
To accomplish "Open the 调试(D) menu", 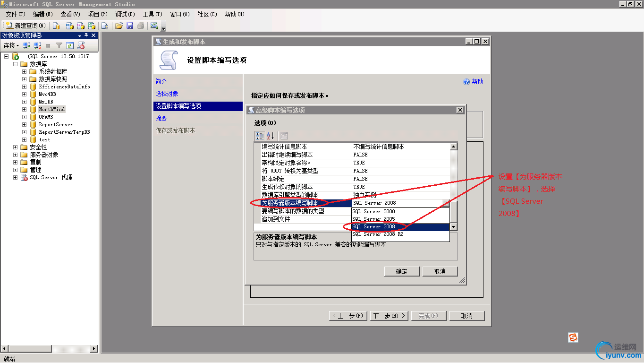I will point(125,14).
